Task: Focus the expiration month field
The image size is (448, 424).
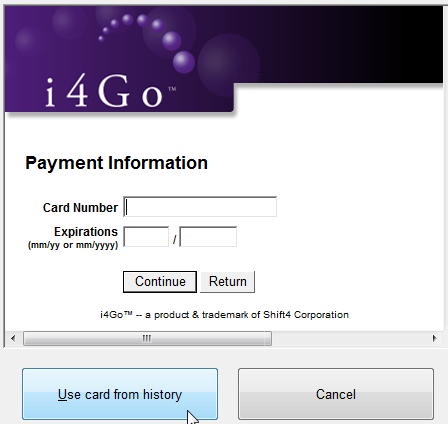Action: point(146,237)
